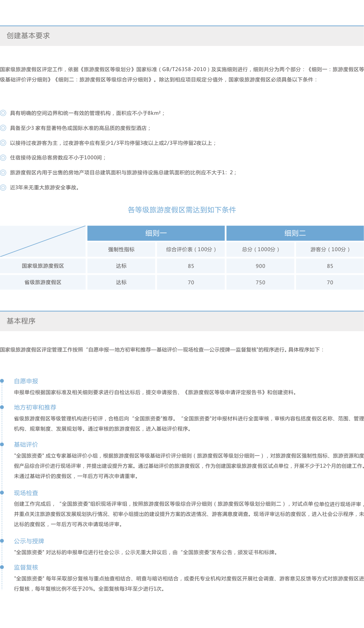Click the 基本程序 section heading
The width and height of the screenshot is (364, 628).
[21, 321]
